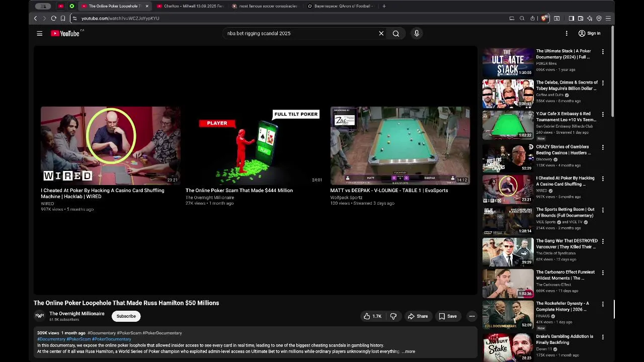
Task: Select the pinned YouTube tab
Action: pos(61,6)
